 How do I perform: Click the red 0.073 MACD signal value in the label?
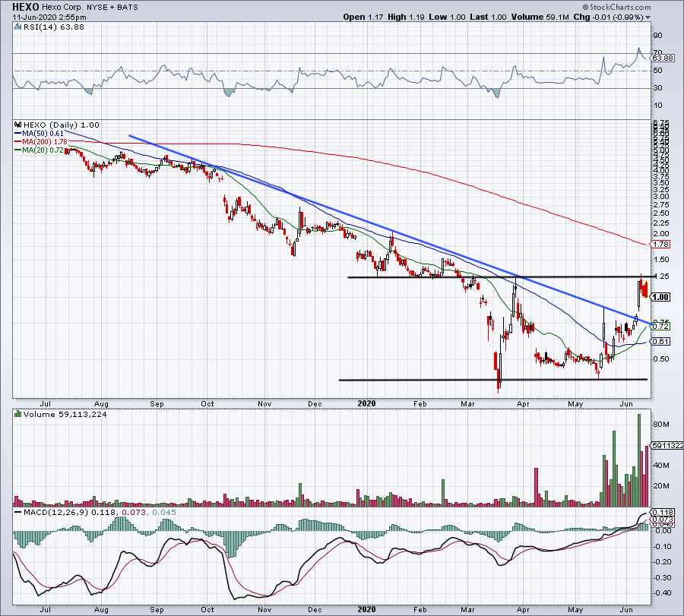[x=134, y=512]
